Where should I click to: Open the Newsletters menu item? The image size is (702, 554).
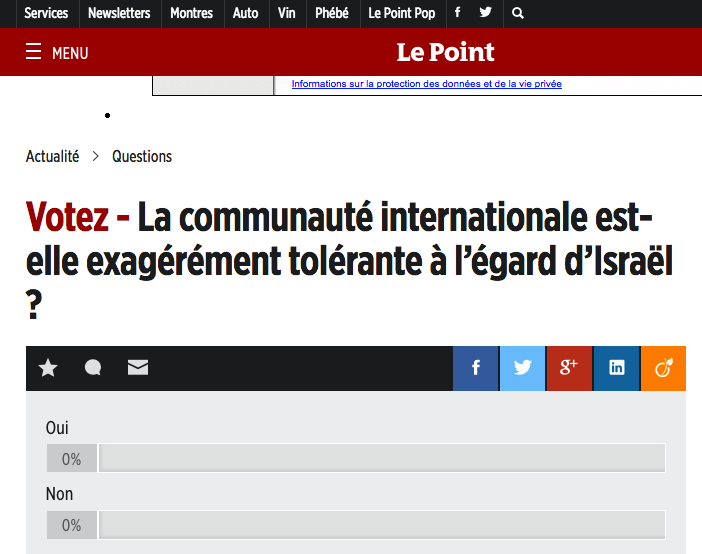(119, 13)
